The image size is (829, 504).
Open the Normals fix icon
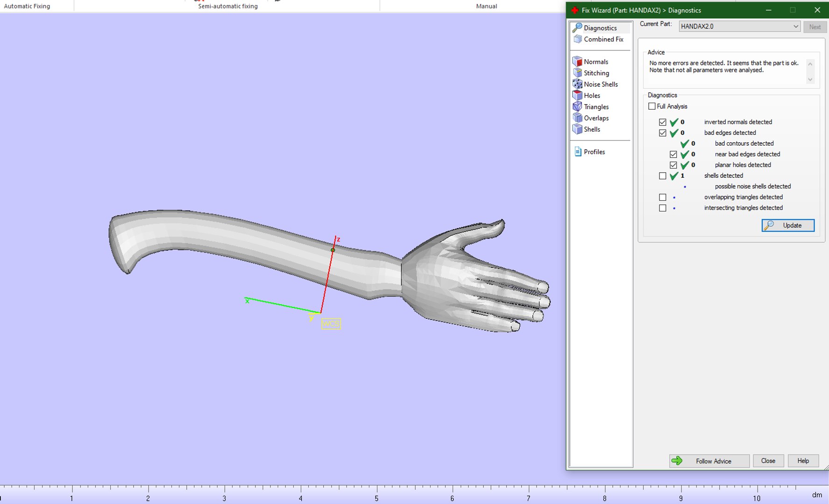click(577, 62)
